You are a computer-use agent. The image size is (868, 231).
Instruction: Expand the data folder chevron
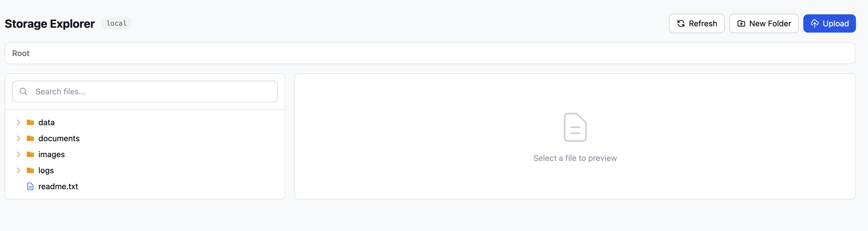coord(19,123)
